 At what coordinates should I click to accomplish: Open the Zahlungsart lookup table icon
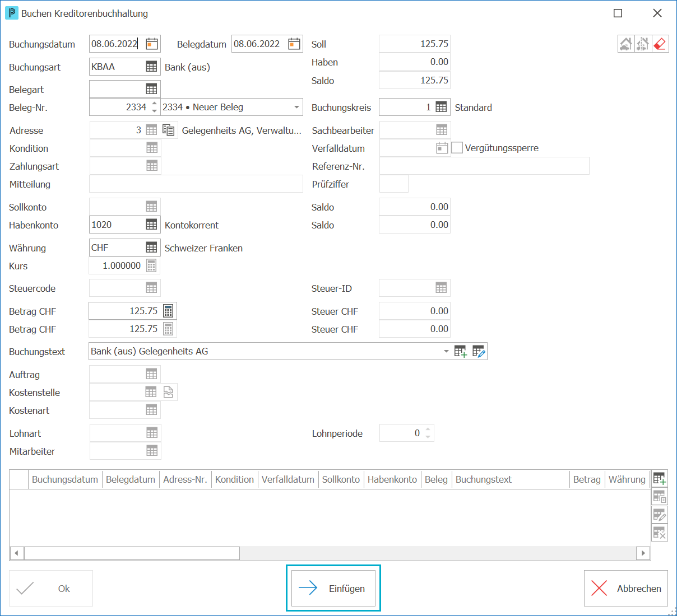click(x=152, y=166)
